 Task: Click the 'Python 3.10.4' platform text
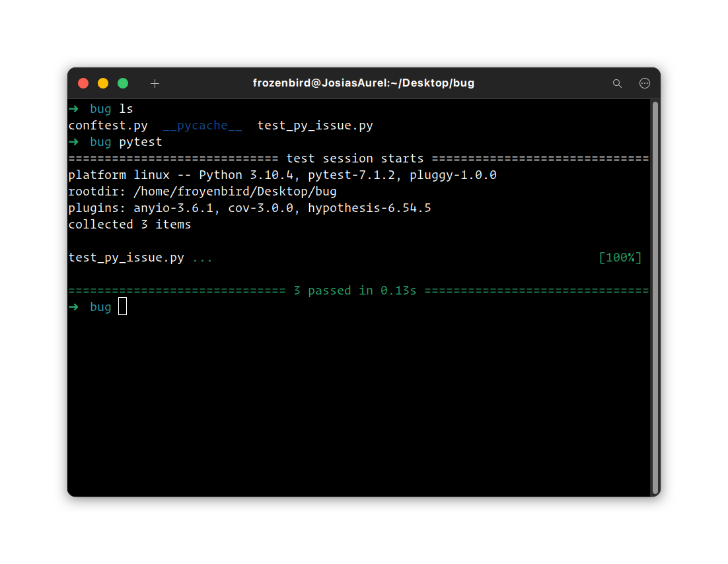[x=246, y=175]
